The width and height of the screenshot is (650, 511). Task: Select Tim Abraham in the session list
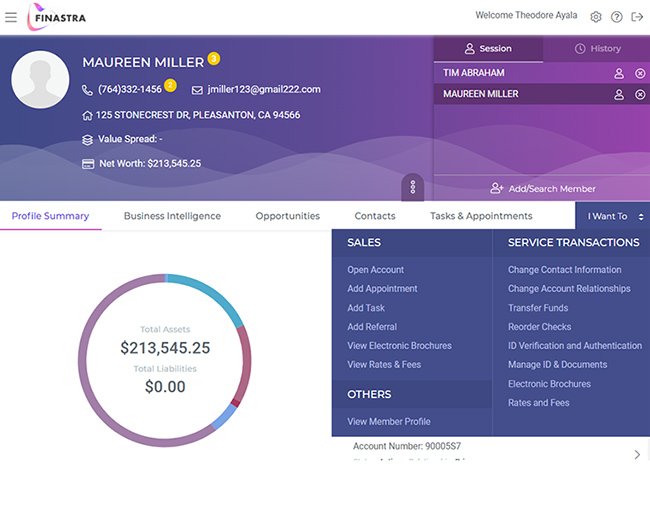(x=474, y=73)
